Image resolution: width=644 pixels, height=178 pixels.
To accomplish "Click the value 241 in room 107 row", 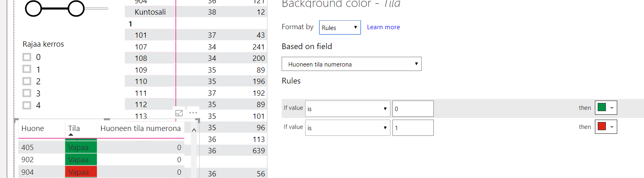I will coord(258,47).
